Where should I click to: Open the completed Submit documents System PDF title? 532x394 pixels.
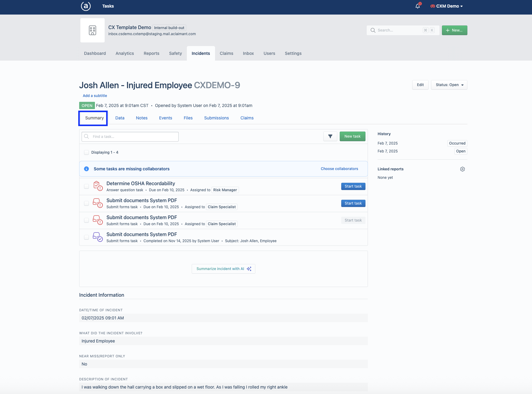point(142,234)
